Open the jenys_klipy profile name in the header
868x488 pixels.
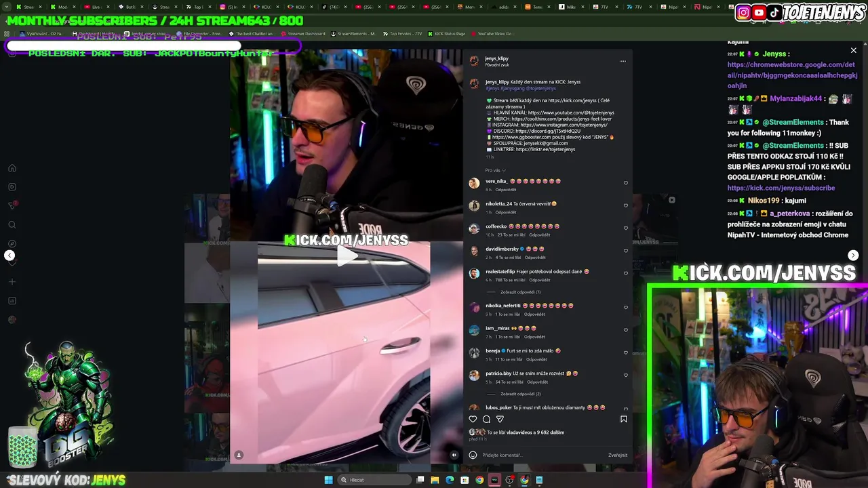coord(496,58)
